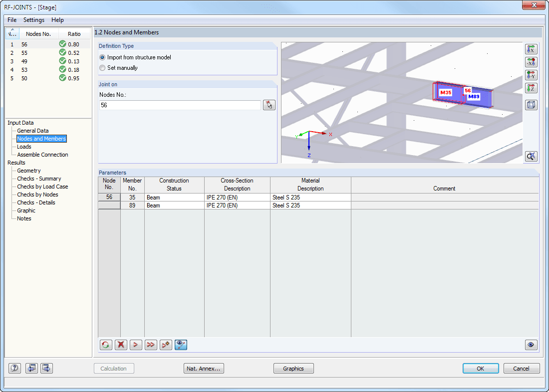Open the Settings menu
This screenshot has height=392, width=549.
pos(34,20)
